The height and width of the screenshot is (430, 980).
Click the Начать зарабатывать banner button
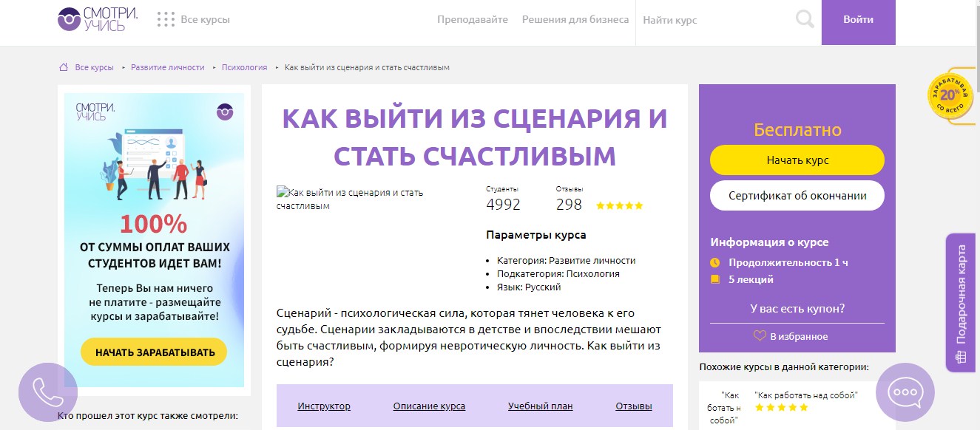154,352
